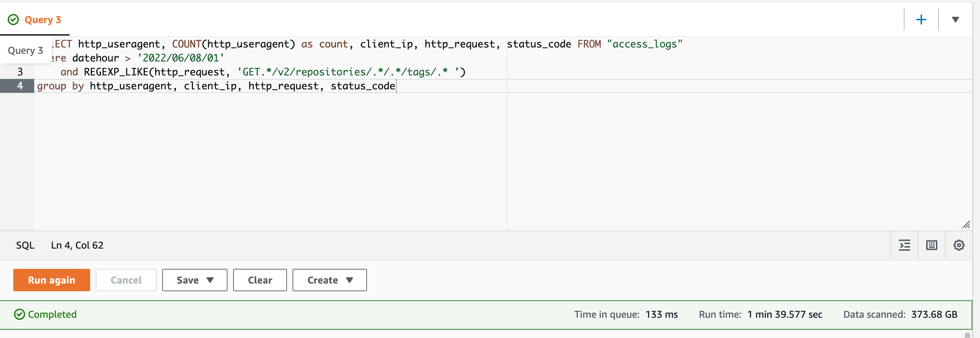Add a new query tab with the plus icon
Image resolution: width=980 pixels, height=338 pixels.
tap(921, 20)
